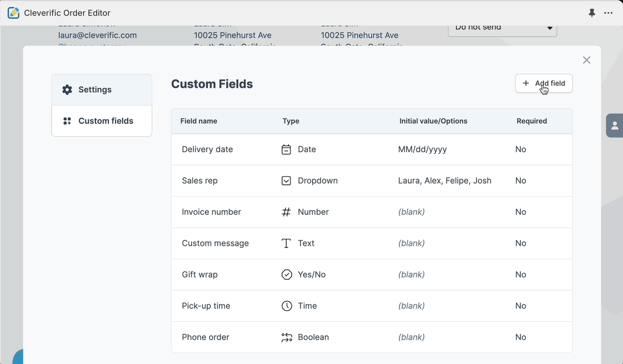Click the Add field button
The width and height of the screenshot is (623, 364).
coord(543,83)
